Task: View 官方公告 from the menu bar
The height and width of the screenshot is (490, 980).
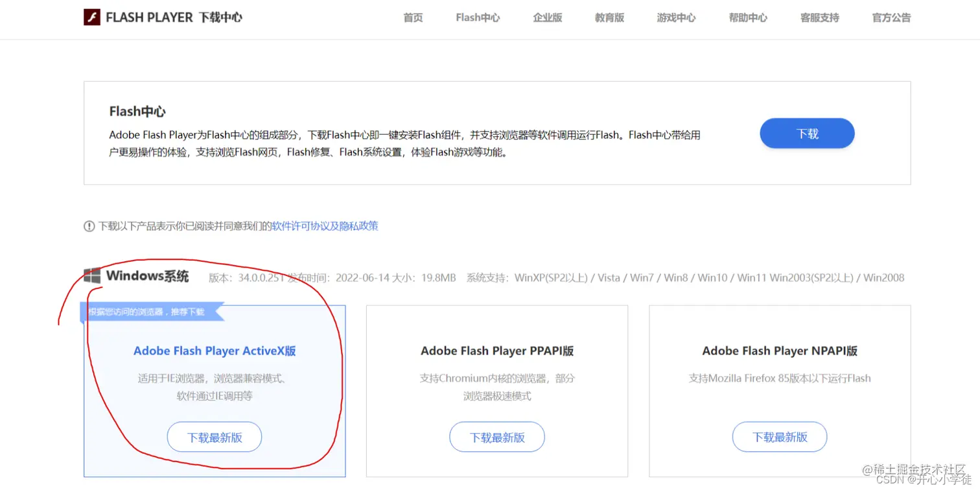Action: click(x=891, y=17)
